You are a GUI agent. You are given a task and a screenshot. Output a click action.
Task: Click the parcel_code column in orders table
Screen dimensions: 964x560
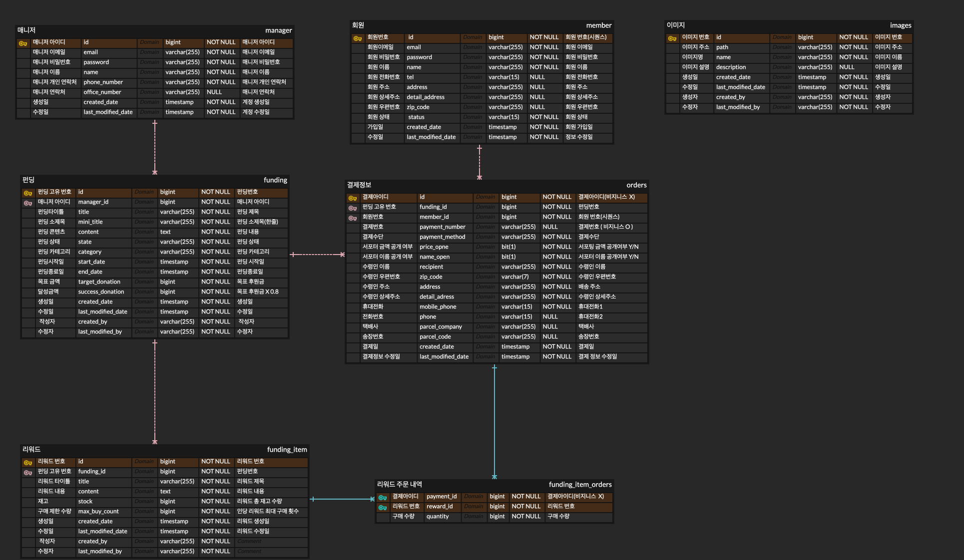click(x=435, y=337)
